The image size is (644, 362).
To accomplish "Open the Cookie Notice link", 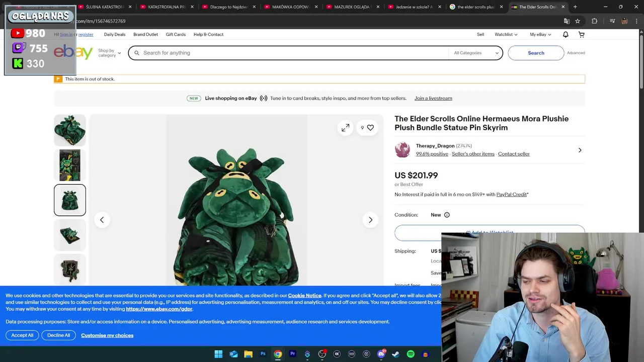I will click(x=304, y=296).
